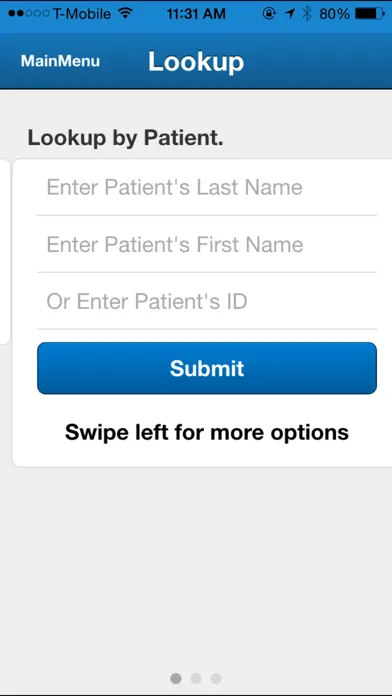This screenshot has height=696, width=392.
Task: Tap the Lookup title in header
Action: [x=196, y=61]
